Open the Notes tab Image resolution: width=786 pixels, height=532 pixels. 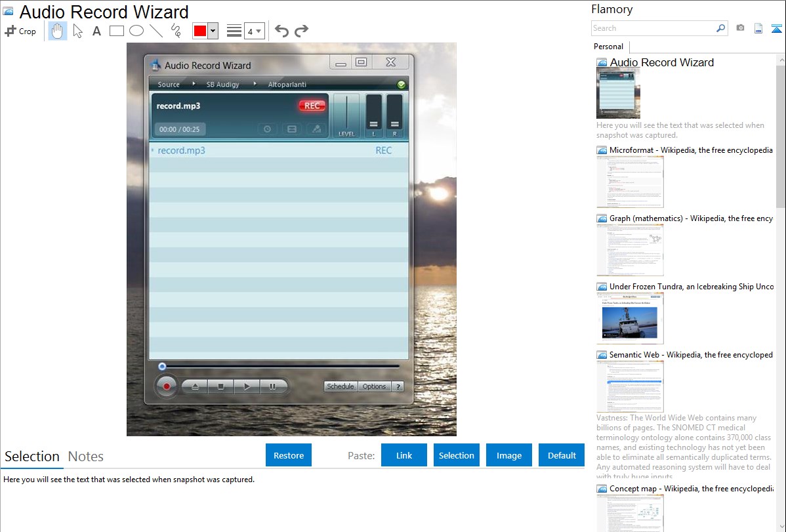(x=86, y=457)
